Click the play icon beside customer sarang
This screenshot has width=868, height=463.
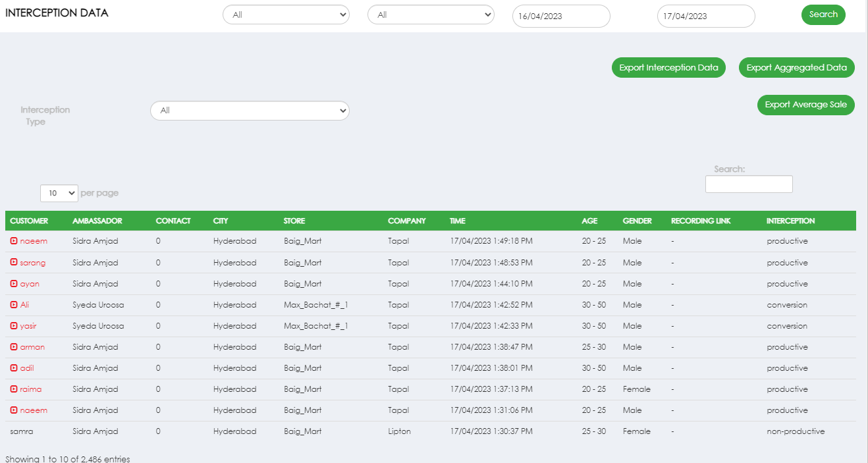pyautogui.click(x=14, y=263)
